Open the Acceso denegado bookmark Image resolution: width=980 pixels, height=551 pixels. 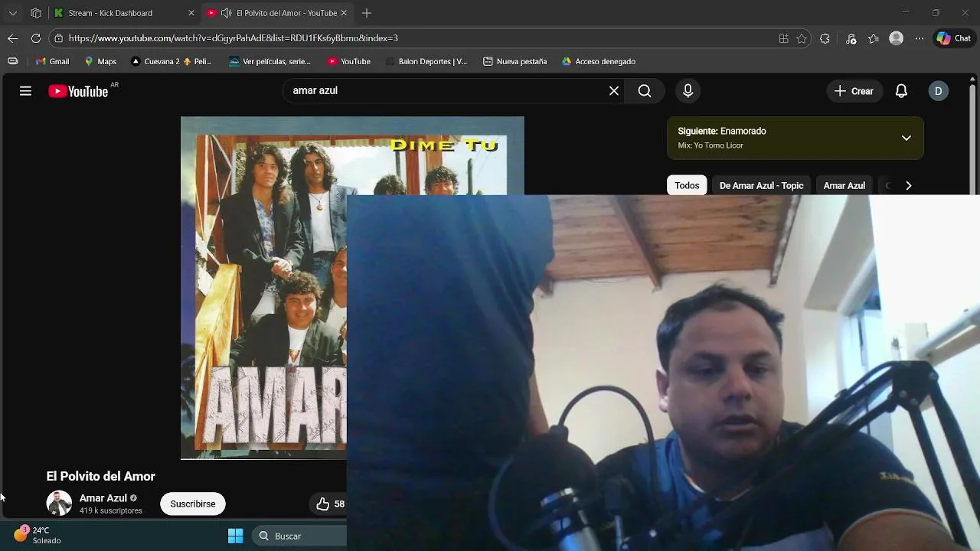tap(598, 61)
